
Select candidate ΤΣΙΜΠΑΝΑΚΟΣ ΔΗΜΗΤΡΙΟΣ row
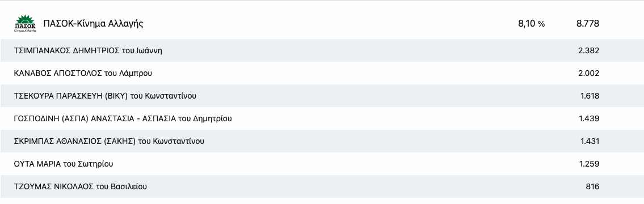[x=322, y=50]
